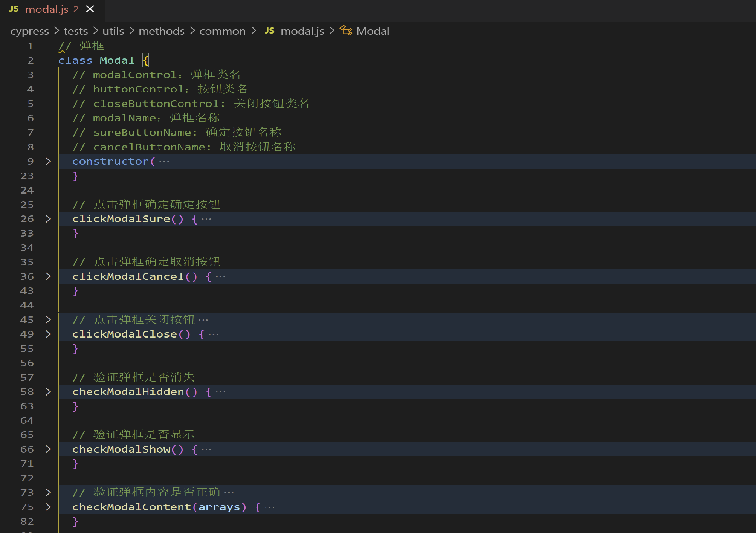Unfold the clickModalCancel method
This screenshot has width=756, height=533.
[48, 276]
